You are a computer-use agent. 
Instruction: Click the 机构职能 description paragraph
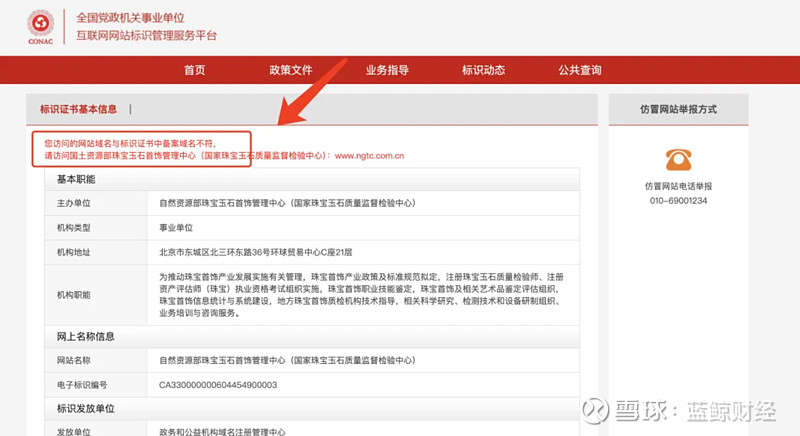[361, 295]
